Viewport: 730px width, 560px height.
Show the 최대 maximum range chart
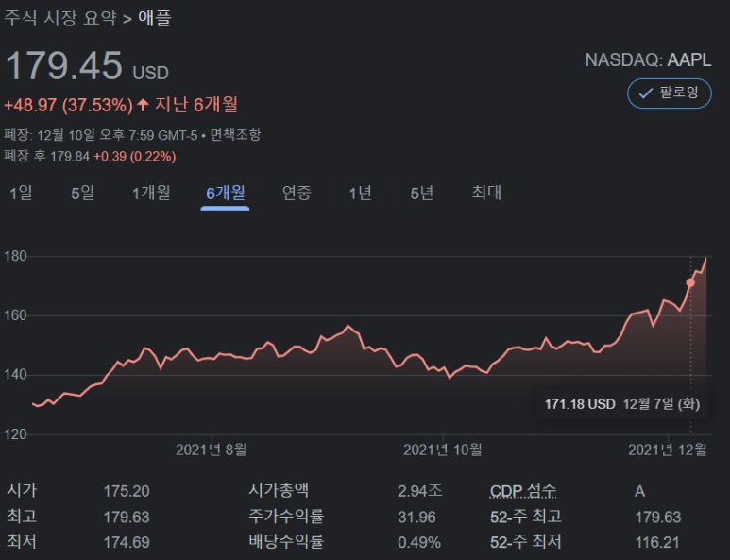pos(486,193)
